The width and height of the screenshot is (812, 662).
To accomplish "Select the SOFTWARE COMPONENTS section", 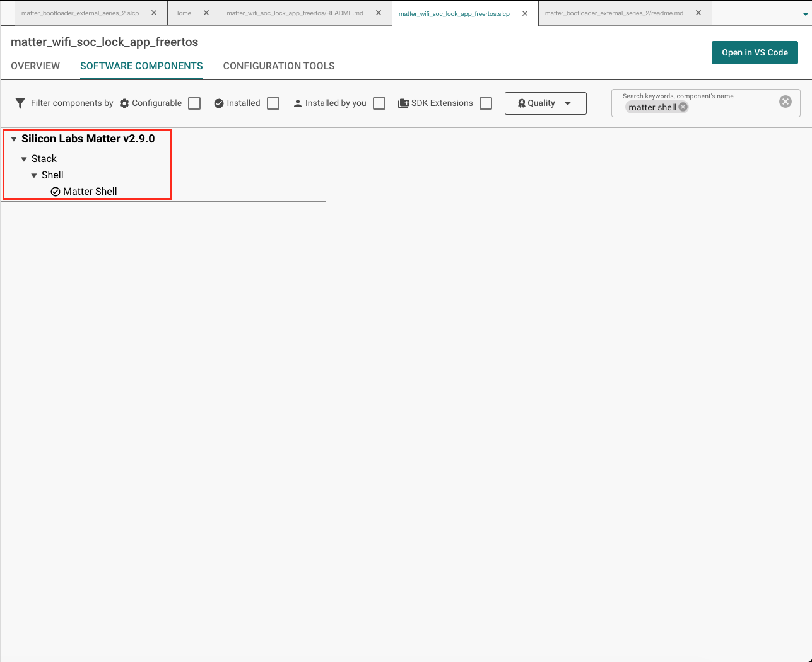I will pos(141,66).
